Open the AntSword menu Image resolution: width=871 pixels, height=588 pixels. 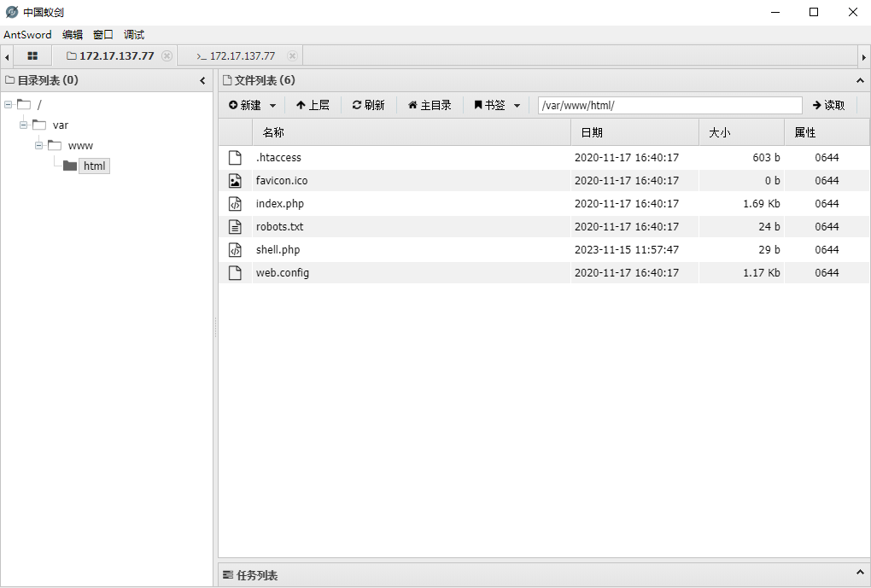click(x=27, y=34)
